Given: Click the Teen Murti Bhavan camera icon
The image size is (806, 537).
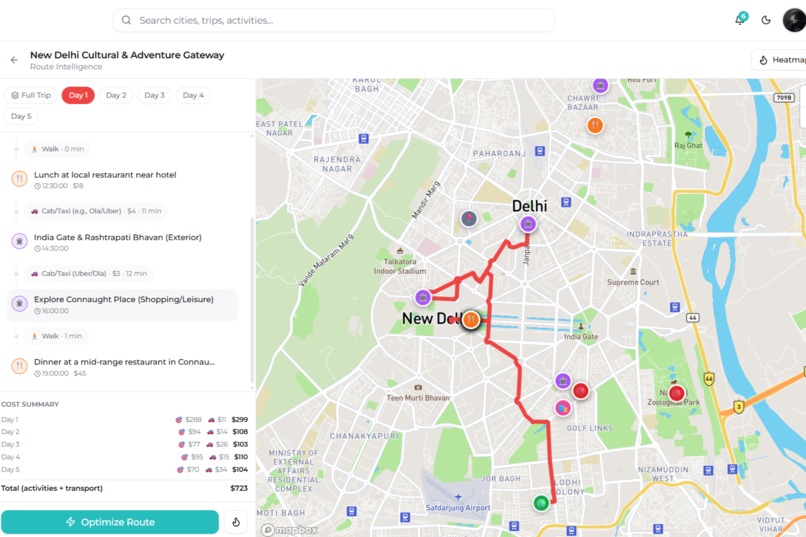Looking at the screenshot, I should pos(418,387).
